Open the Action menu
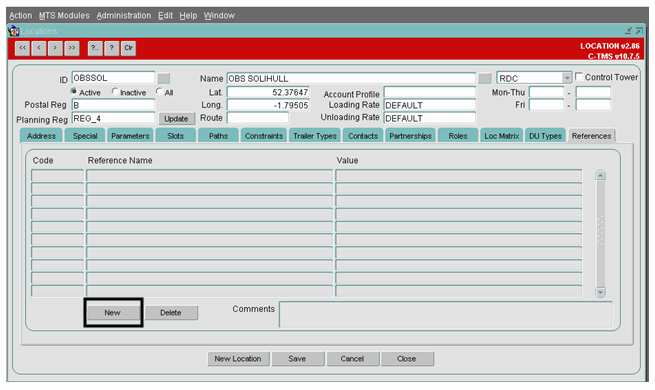 tap(20, 16)
